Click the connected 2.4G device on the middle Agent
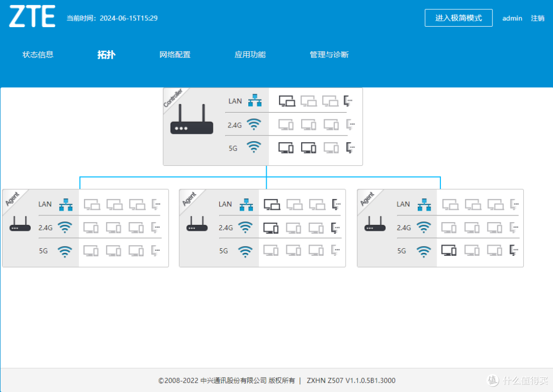This screenshot has width=553, height=392. coord(271,227)
